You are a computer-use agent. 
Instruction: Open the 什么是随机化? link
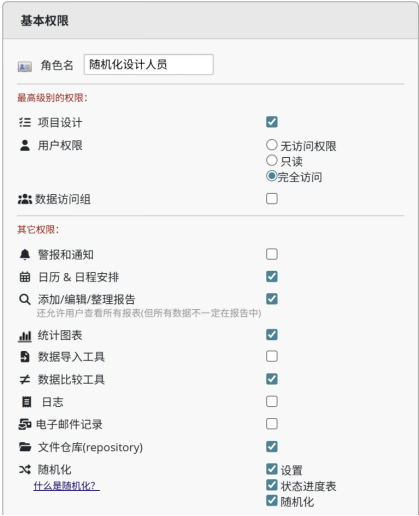tap(67, 486)
